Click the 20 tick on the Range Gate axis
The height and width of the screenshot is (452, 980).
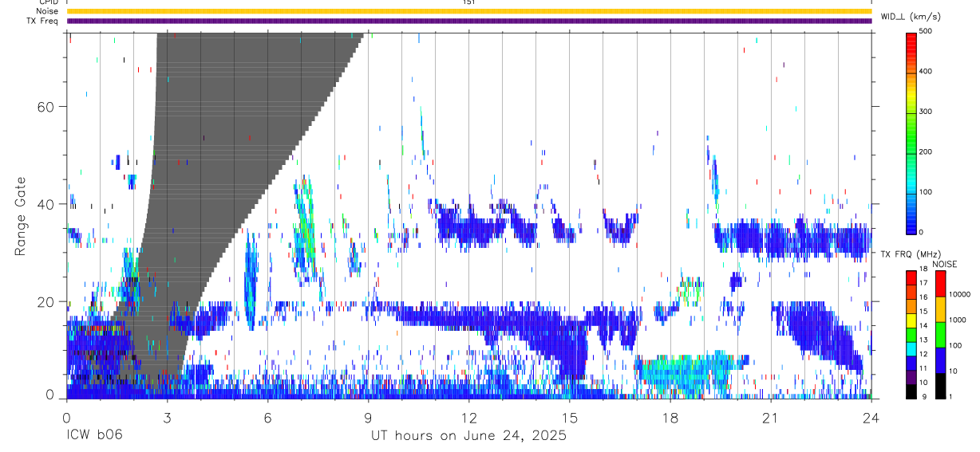point(45,301)
